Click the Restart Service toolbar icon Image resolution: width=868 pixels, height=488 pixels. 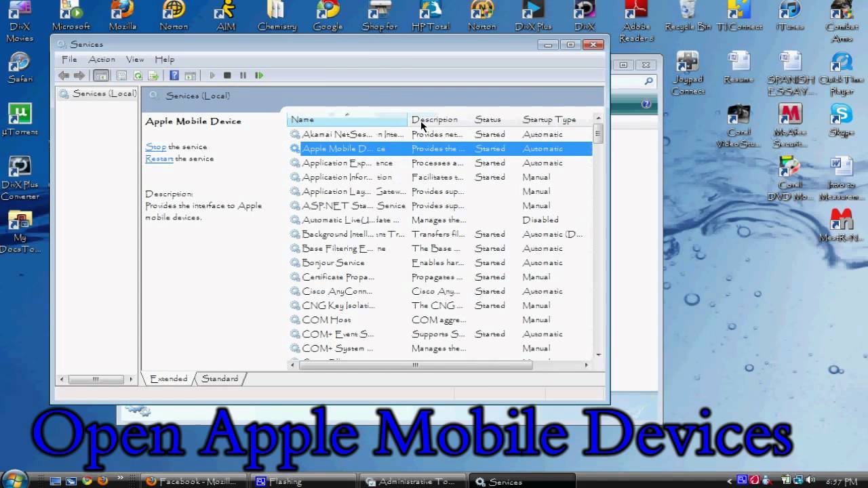coord(259,75)
